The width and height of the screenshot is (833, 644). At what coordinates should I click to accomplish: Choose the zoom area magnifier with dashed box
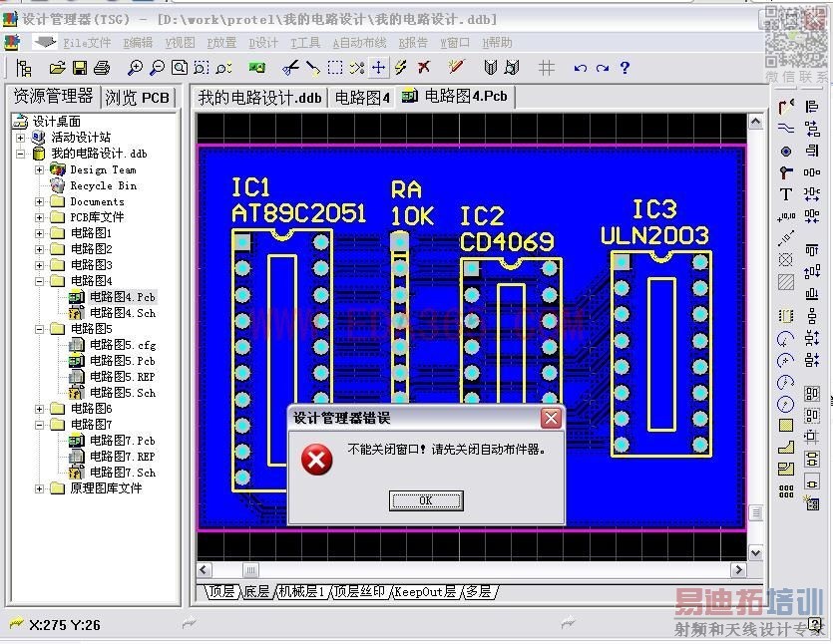(x=201, y=68)
